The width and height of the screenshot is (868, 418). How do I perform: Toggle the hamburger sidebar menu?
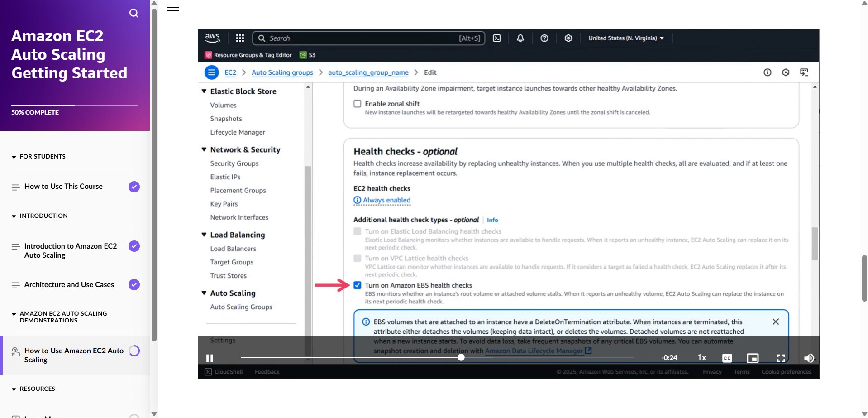click(x=173, y=11)
